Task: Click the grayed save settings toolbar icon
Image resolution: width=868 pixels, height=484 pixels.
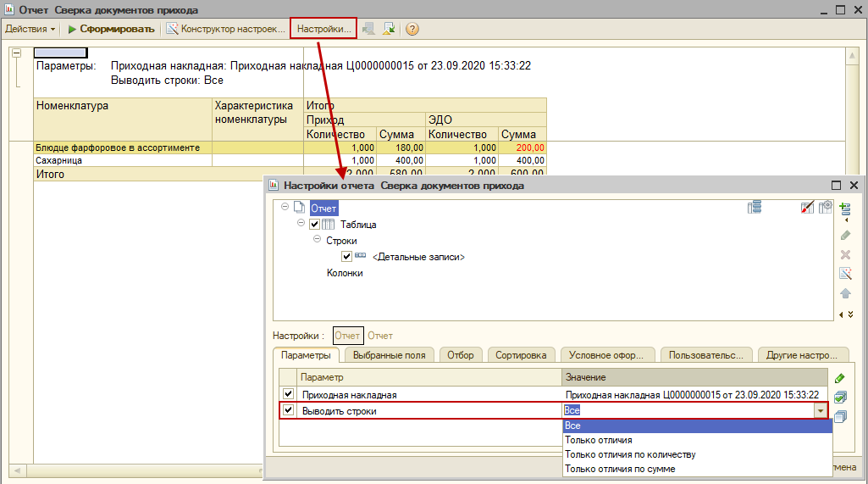Action: 368,29
